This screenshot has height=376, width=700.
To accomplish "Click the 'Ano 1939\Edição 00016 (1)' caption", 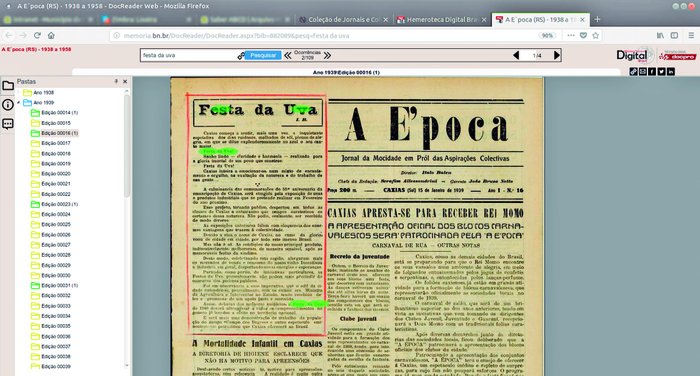I will click(346, 72).
